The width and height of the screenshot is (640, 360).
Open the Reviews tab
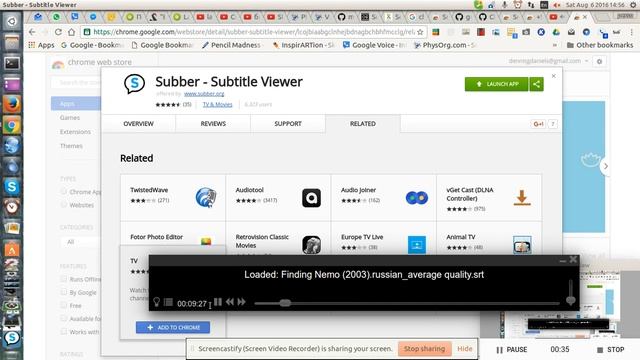(x=213, y=124)
